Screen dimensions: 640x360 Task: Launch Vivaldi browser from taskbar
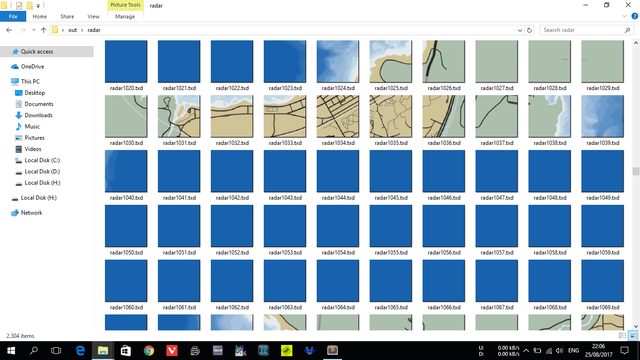tap(172, 351)
